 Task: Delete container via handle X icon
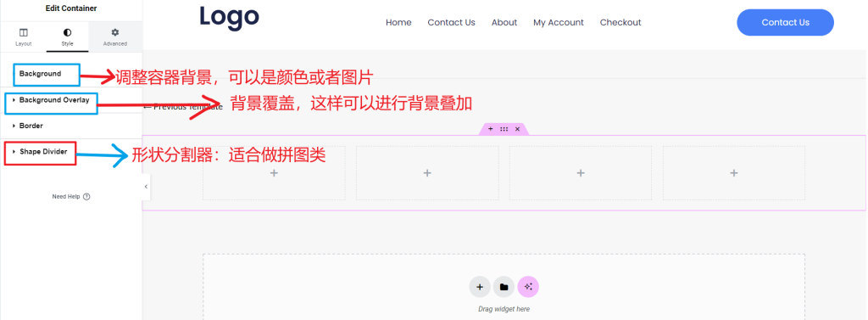pyautogui.click(x=518, y=129)
